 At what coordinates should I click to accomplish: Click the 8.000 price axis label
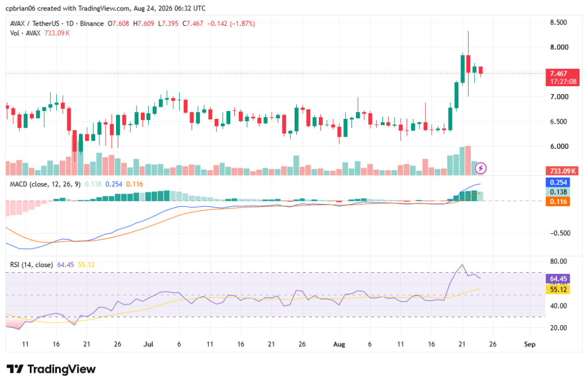pos(559,47)
